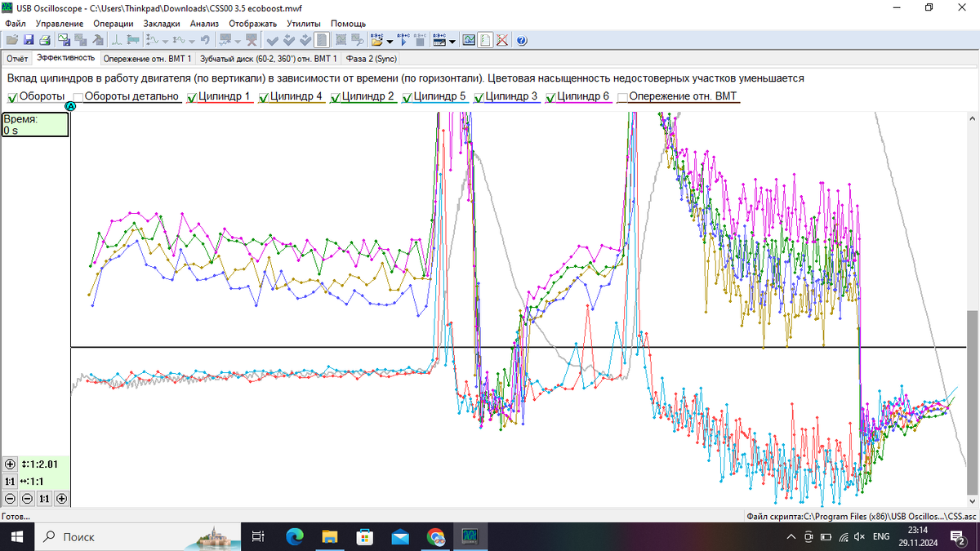Toggle the Цилиндр 6 checkbox

551,97
